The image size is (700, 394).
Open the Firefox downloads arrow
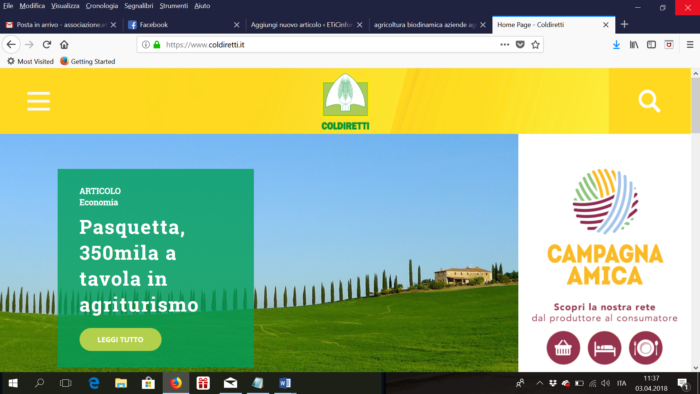(616, 45)
